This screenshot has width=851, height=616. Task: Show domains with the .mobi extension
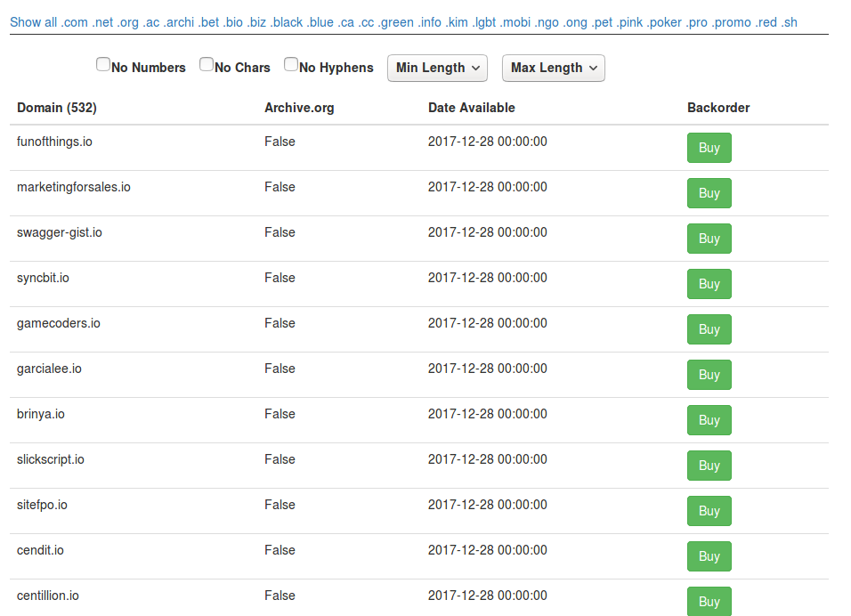tap(514, 21)
